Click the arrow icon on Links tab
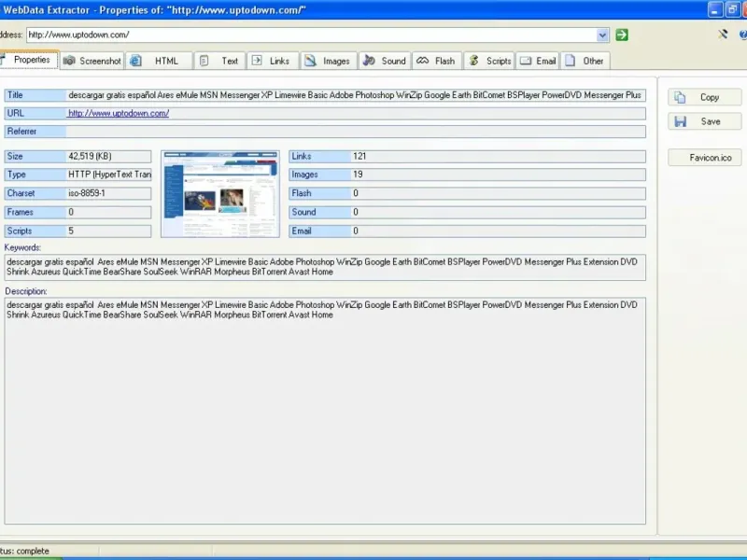This screenshot has height=560, width=747. tap(257, 61)
